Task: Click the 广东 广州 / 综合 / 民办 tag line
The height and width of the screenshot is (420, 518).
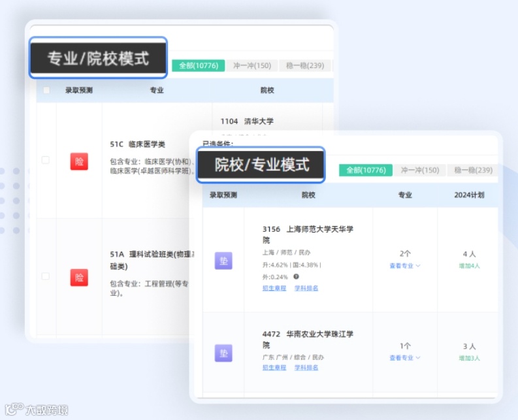Action: [x=293, y=357]
